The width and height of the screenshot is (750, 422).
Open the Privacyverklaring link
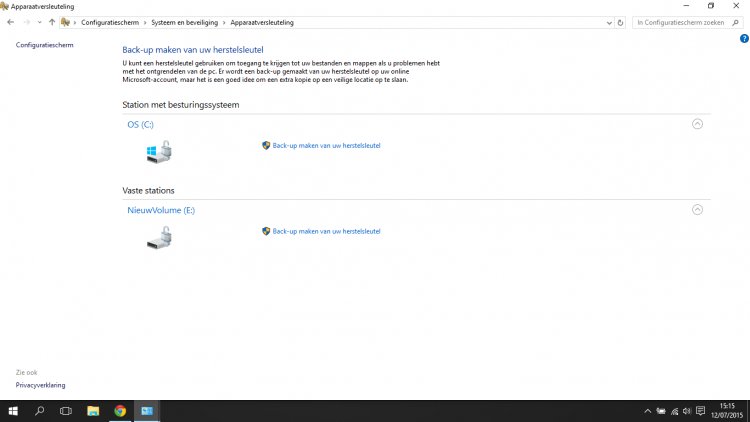click(x=40, y=385)
